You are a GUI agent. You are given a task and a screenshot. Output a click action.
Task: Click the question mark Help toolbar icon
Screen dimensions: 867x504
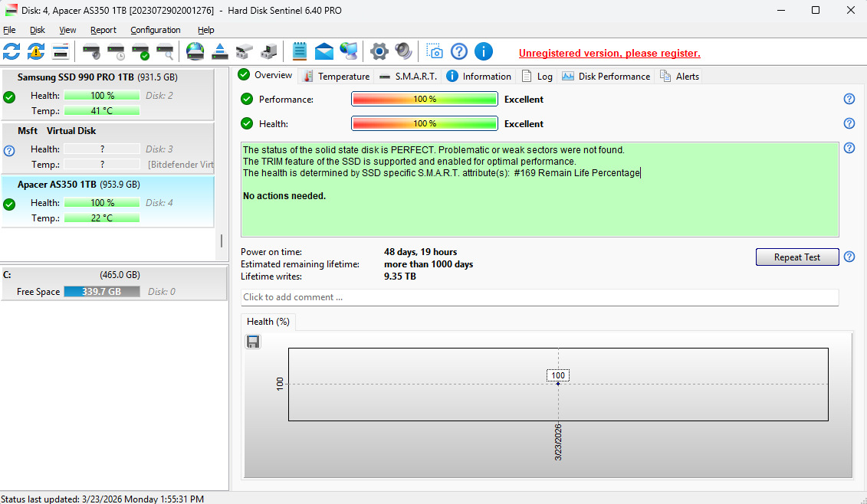pyautogui.click(x=459, y=51)
